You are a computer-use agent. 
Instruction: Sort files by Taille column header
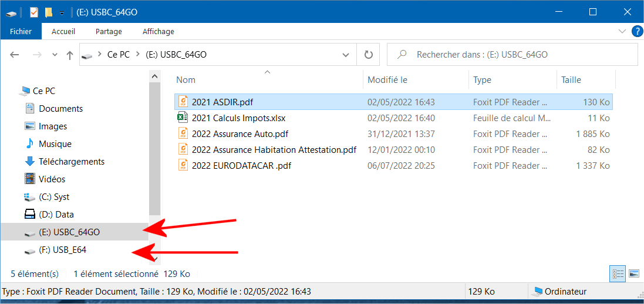point(586,80)
